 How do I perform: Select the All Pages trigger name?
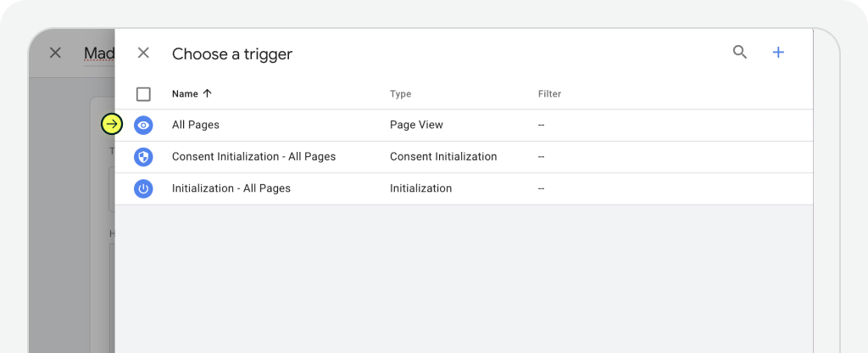[196, 126]
